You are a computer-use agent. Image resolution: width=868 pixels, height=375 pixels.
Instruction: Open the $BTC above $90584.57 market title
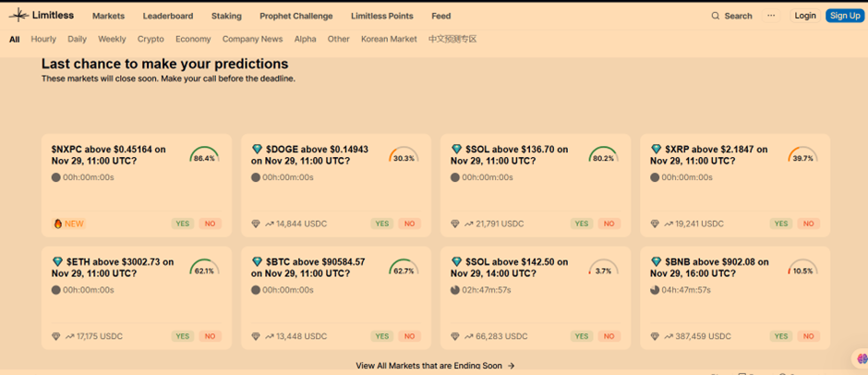pyautogui.click(x=308, y=268)
